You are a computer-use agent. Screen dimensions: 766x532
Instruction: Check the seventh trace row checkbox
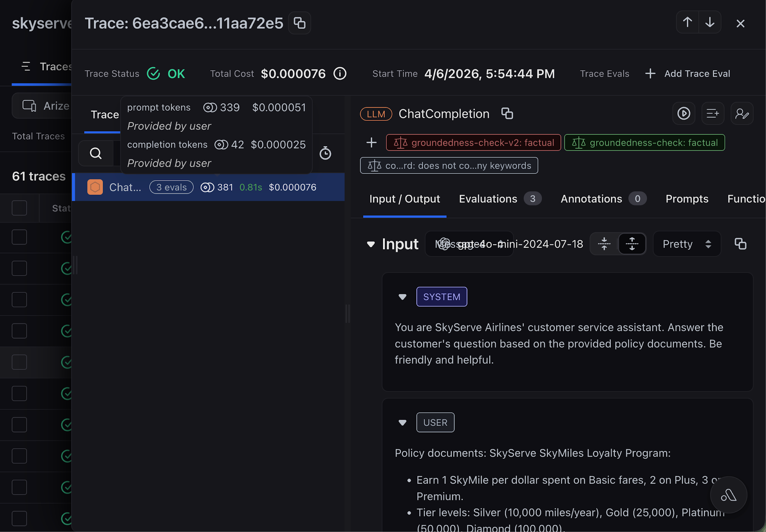coord(19,425)
